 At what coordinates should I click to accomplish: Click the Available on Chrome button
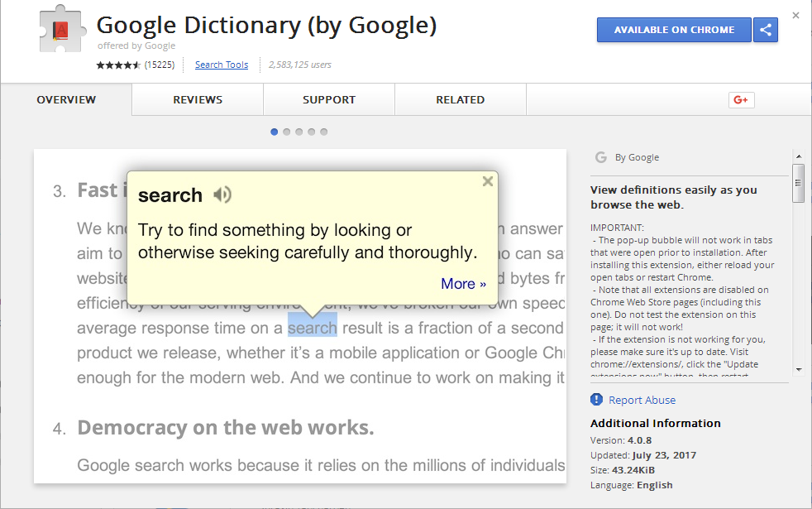(674, 30)
